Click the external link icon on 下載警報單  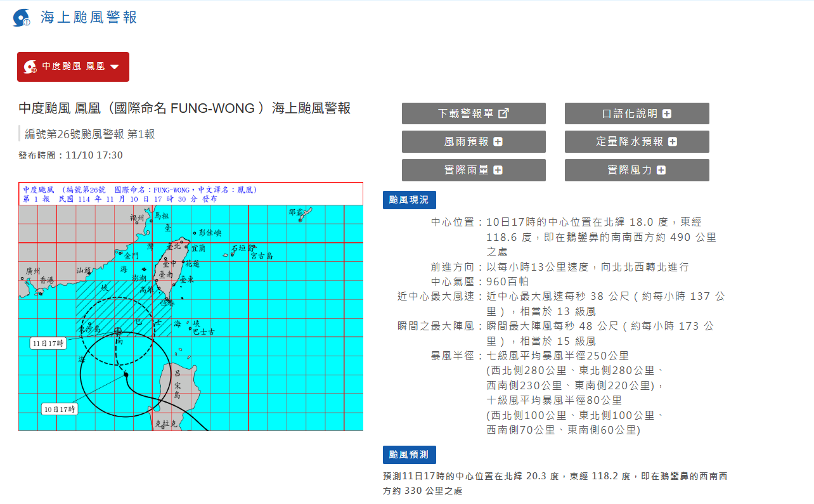click(x=503, y=113)
